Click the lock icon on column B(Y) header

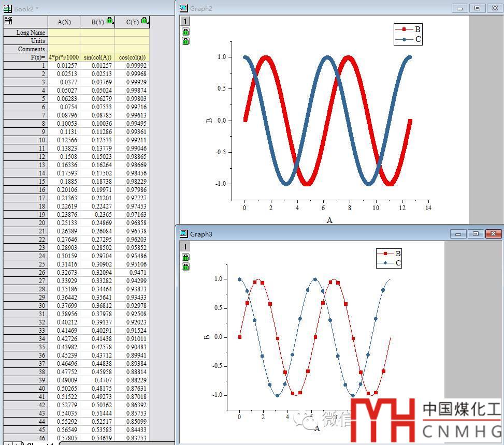click(x=110, y=21)
